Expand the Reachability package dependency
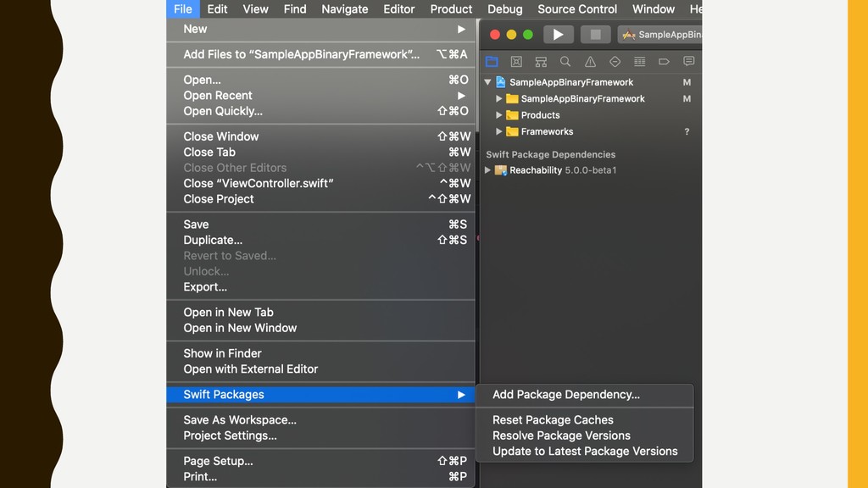The width and height of the screenshot is (868, 488). 487,169
